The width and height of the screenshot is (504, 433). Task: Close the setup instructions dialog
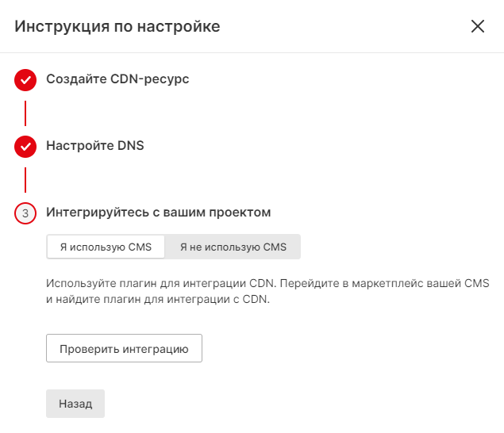tap(478, 26)
